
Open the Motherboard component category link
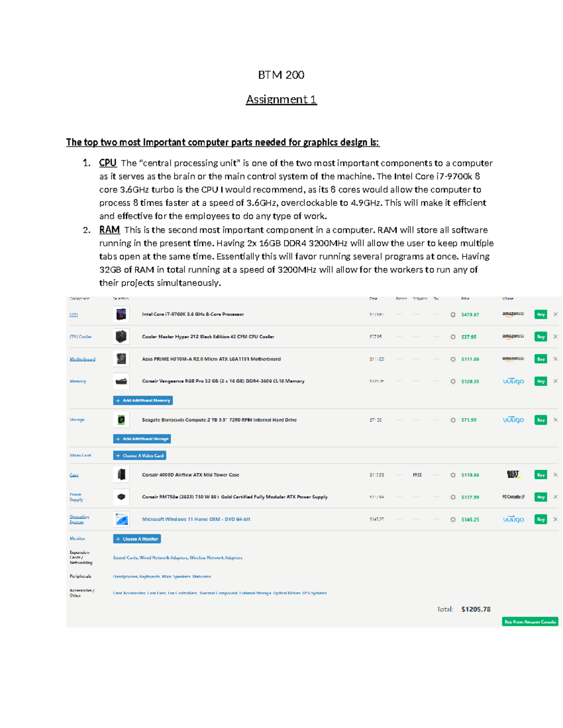(83, 359)
